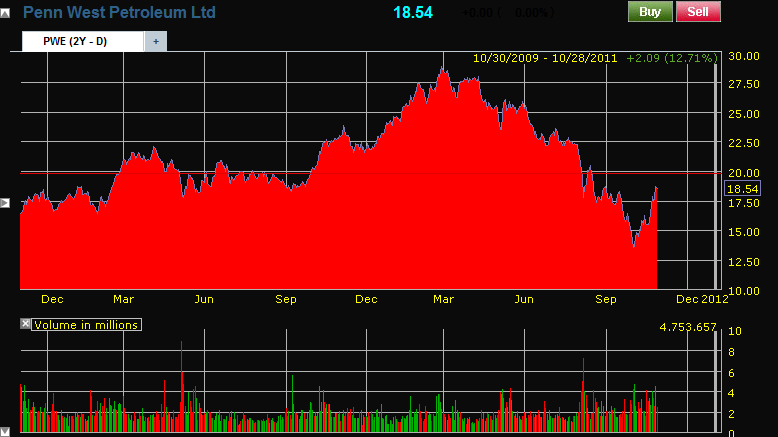Click the 27.50 price axis label
This screenshot has height=437, width=778.
[743, 84]
